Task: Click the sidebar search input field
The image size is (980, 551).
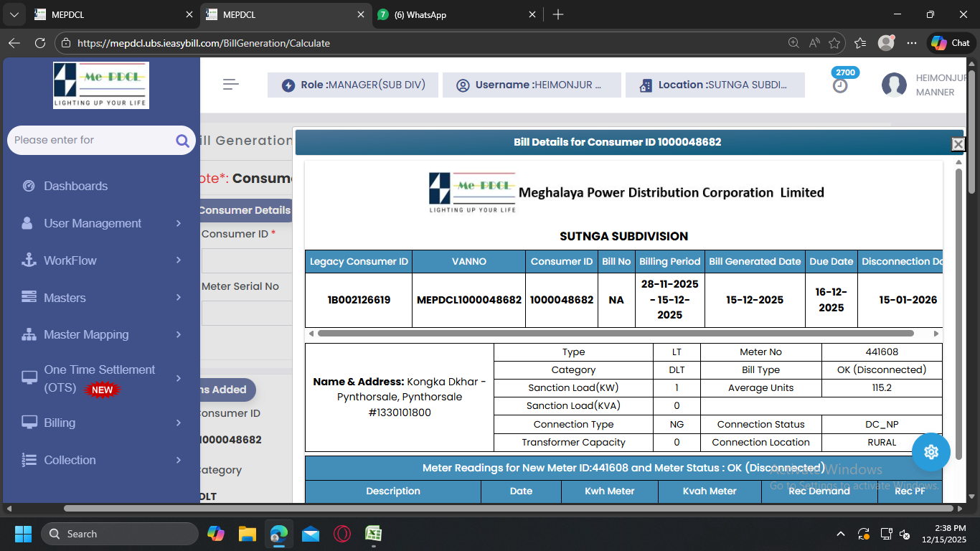Action: [x=90, y=141]
